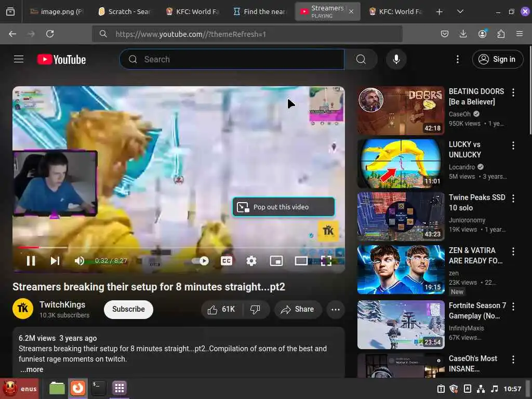
Task: Open YouTube settings three-dot menu
Action: (x=457, y=59)
